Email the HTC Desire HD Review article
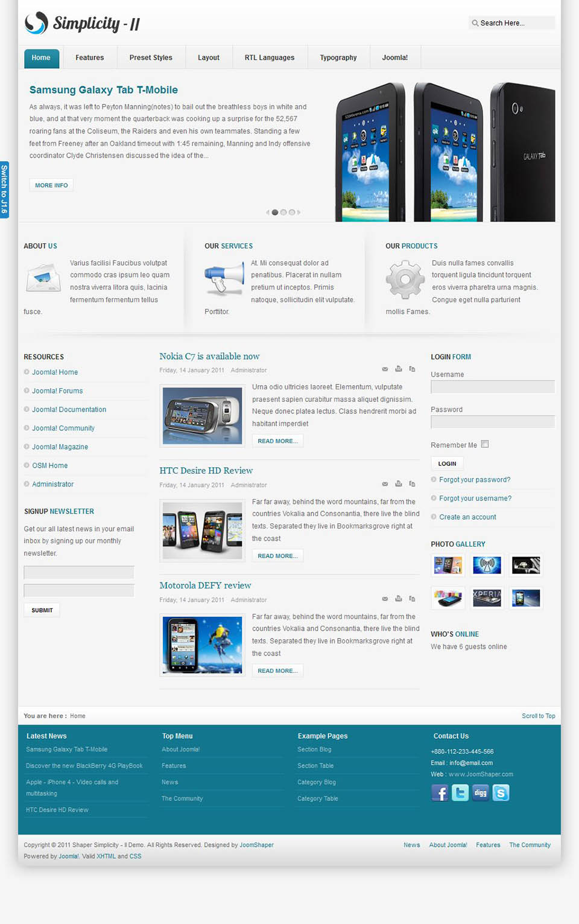This screenshot has height=924, width=579. 385,483
